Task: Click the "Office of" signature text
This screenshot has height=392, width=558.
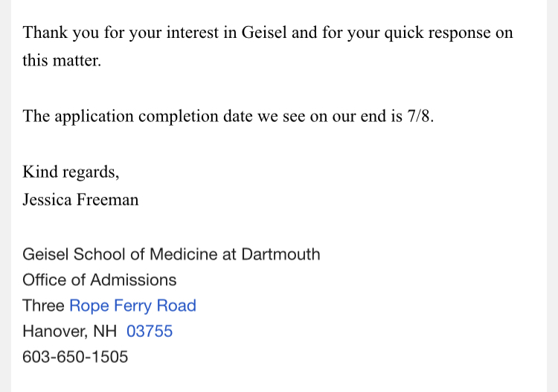Action: [x=54, y=280]
